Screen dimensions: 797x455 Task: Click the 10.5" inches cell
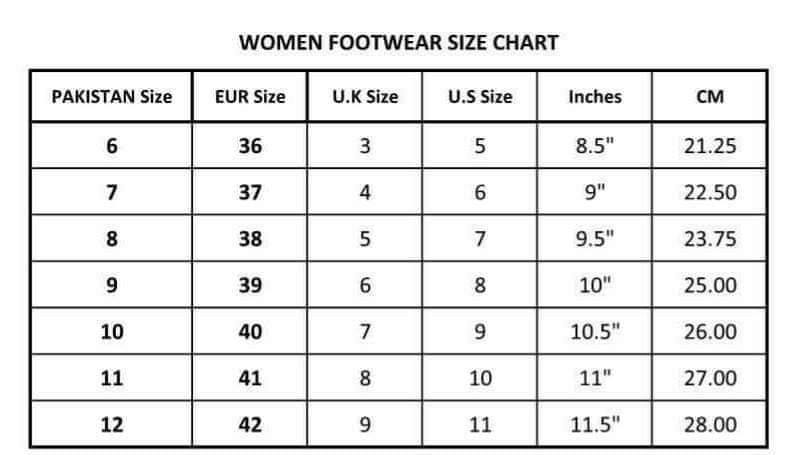tap(595, 332)
